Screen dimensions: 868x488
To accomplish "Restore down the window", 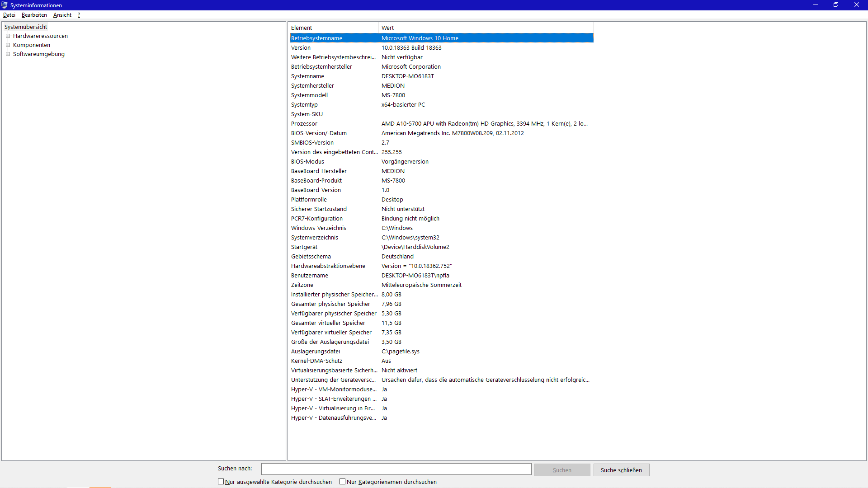I will point(836,5).
